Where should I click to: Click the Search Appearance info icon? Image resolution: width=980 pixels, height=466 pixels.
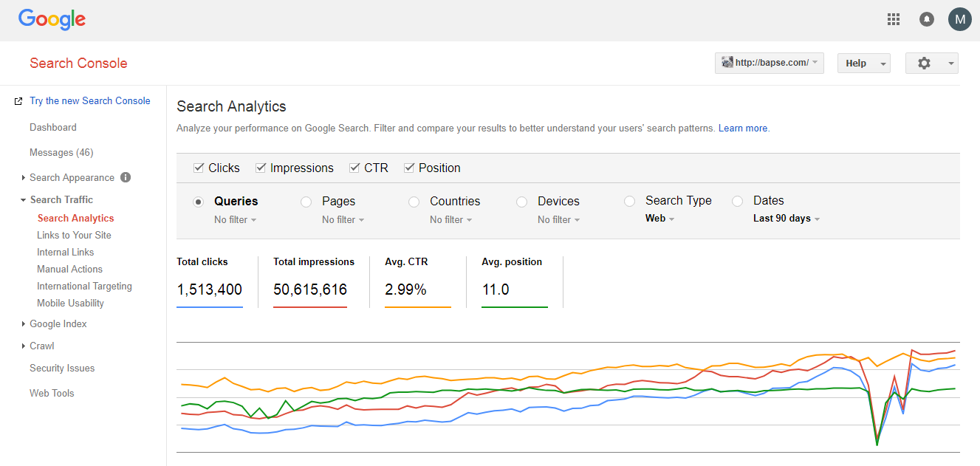126,177
